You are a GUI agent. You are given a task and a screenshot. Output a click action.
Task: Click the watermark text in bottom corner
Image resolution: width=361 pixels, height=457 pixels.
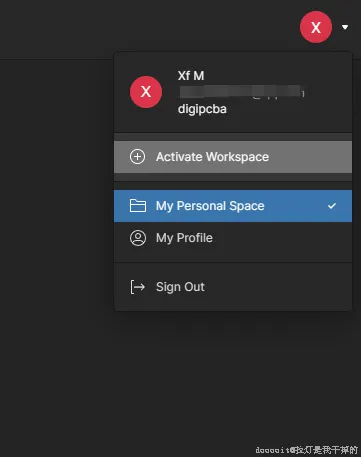coord(306,450)
